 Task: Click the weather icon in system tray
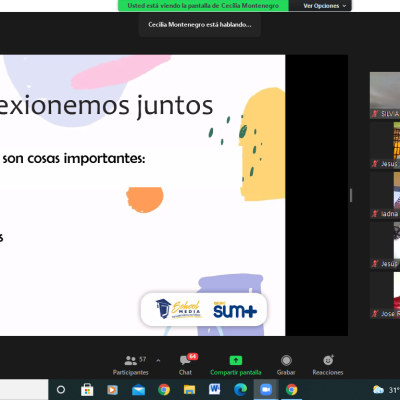pos(378,389)
